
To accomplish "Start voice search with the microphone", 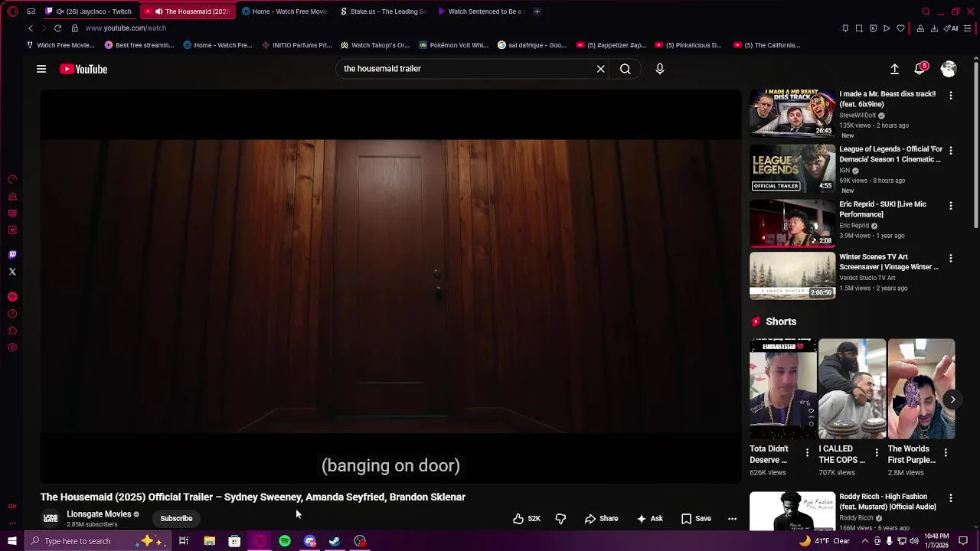I will click(x=660, y=69).
